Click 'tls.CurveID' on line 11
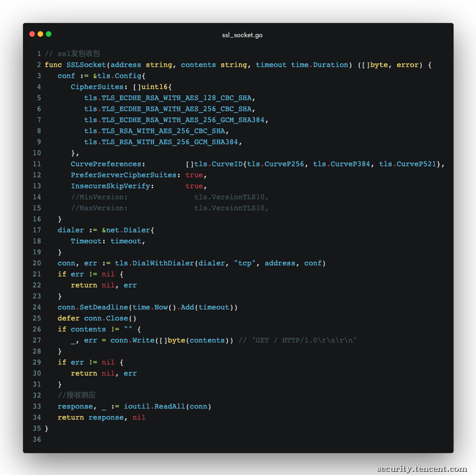The image size is (476, 475). (218, 164)
